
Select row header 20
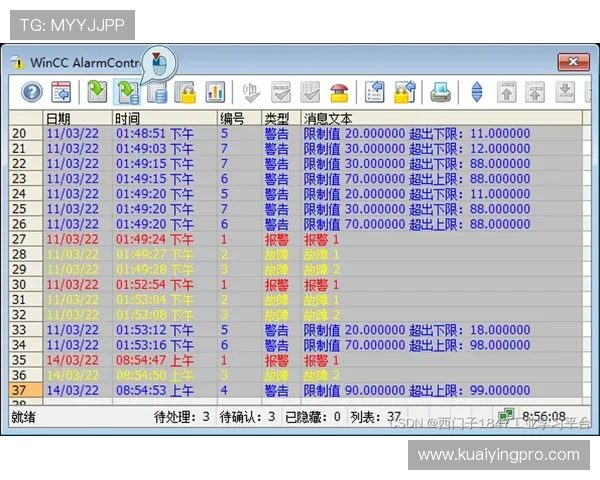point(26,133)
